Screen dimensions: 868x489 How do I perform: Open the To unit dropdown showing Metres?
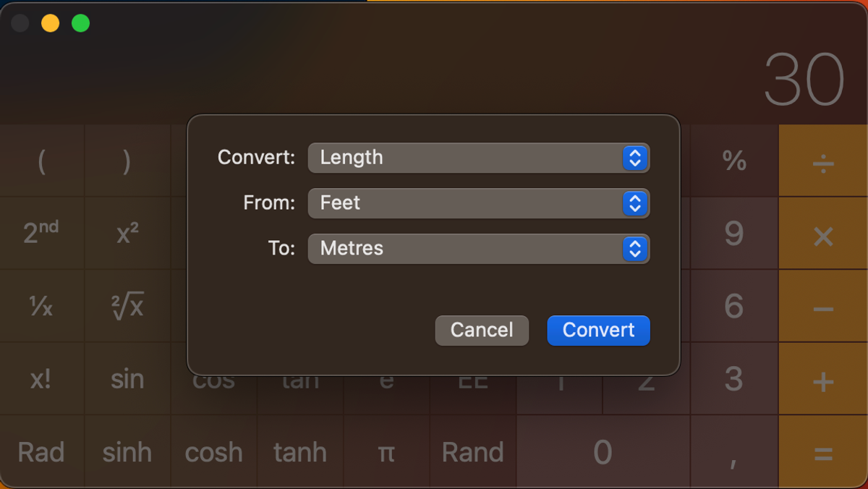coord(478,249)
